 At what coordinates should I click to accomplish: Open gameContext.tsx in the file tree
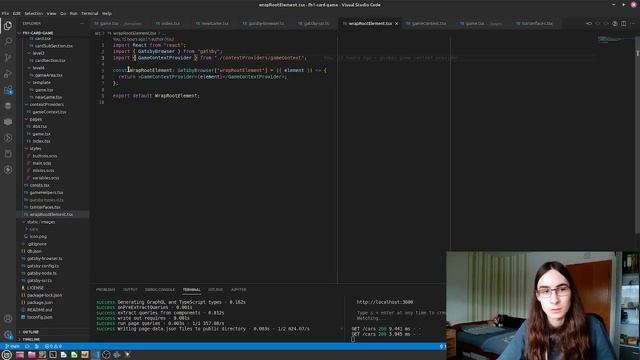pos(49,112)
